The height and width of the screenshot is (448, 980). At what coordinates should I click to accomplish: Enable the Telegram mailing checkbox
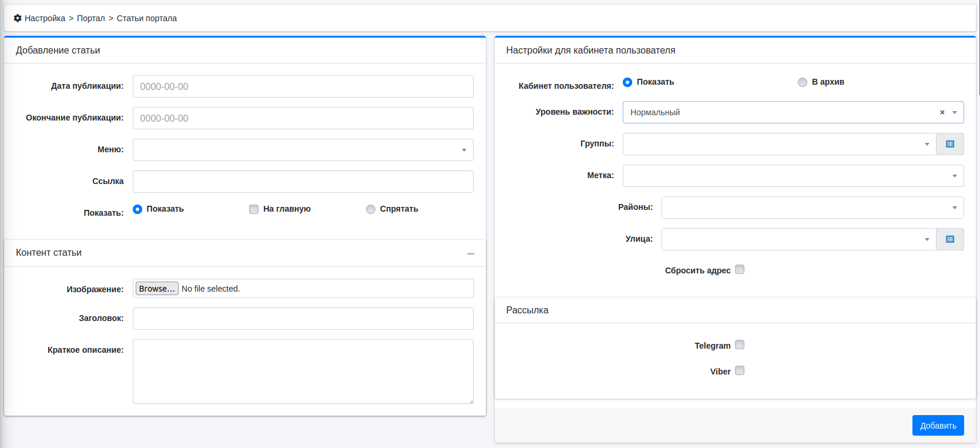click(740, 345)
